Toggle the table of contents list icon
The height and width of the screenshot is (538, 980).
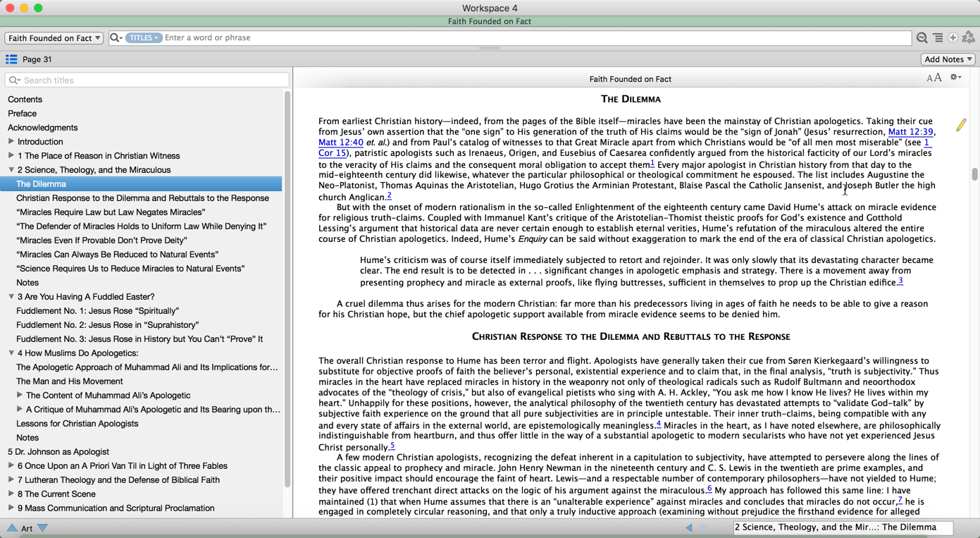pos(11,59)
